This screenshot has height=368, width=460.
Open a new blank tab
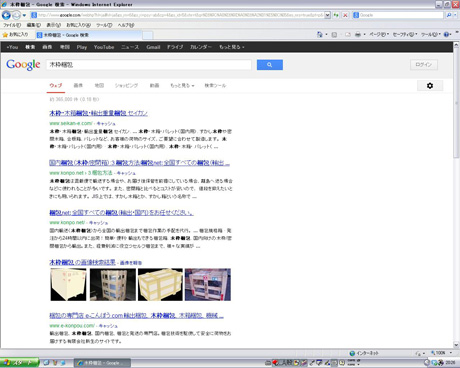coord(148,35)
